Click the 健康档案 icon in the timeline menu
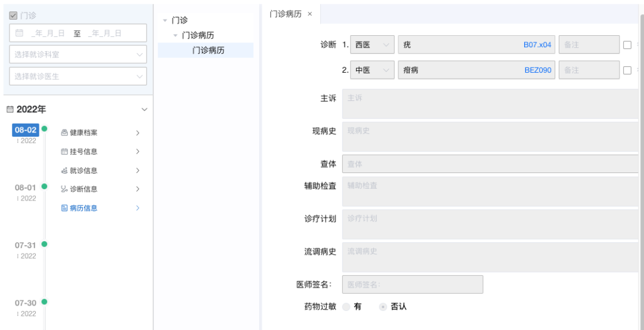This screenshot has width=644, height=330. coord(64,133)
